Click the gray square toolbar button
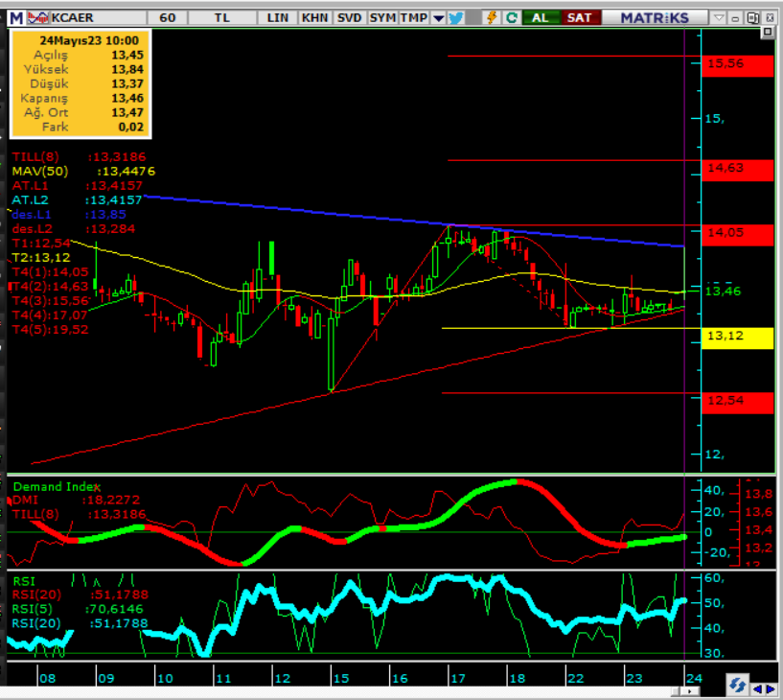This screenshot has height=700, width=783. point(472,18)
